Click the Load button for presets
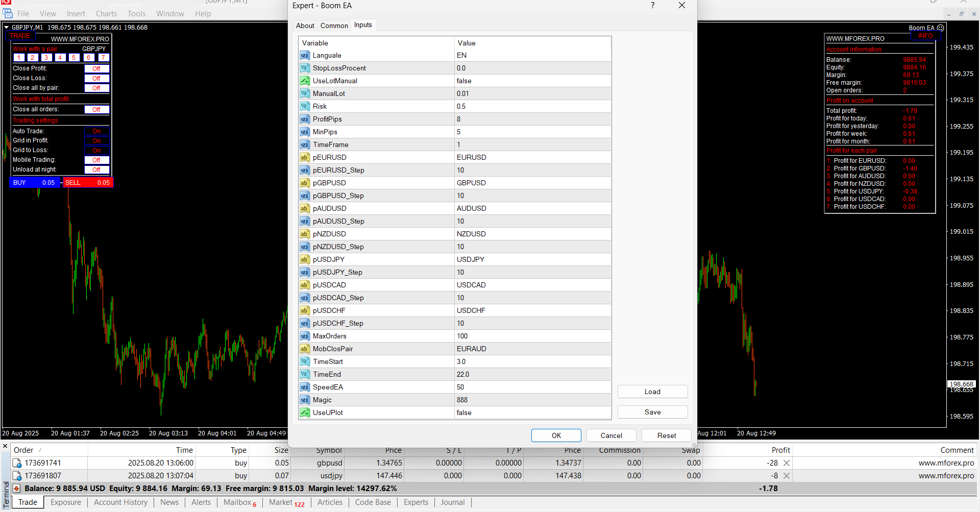This screenshot has height=512, width=980. [652, 392]
